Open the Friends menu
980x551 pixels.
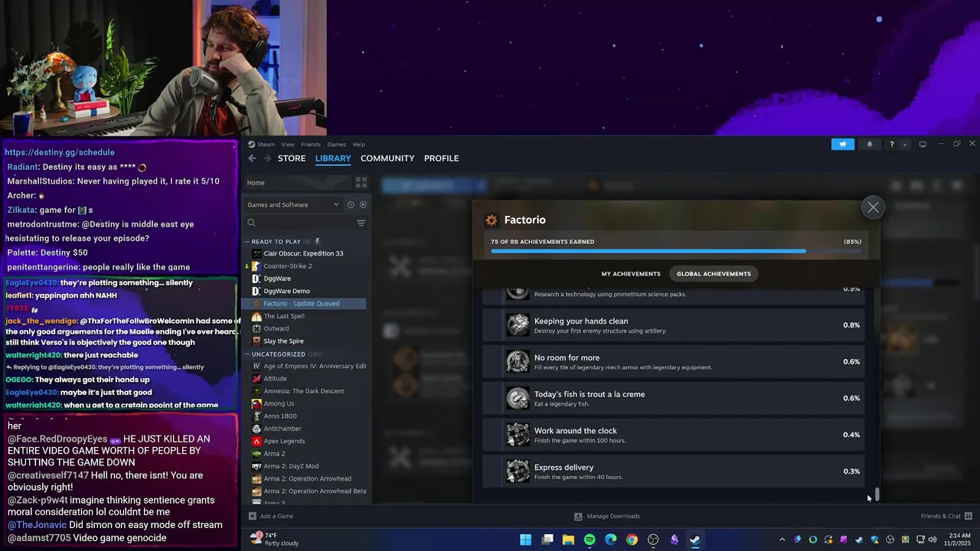coord(311,144)
